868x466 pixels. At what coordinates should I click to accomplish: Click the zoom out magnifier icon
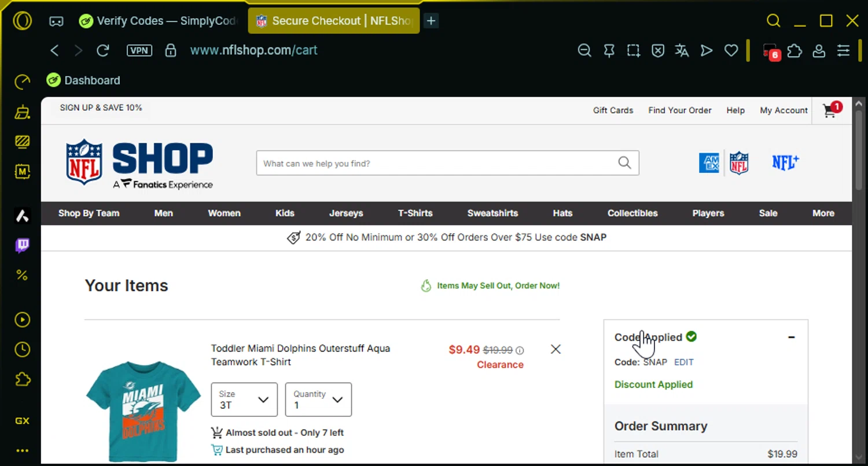(584, 51)
